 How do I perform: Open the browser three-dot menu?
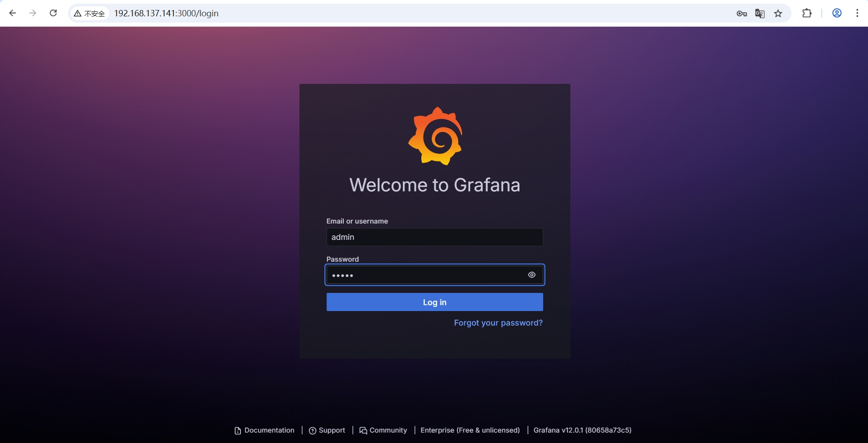(857, 13)
